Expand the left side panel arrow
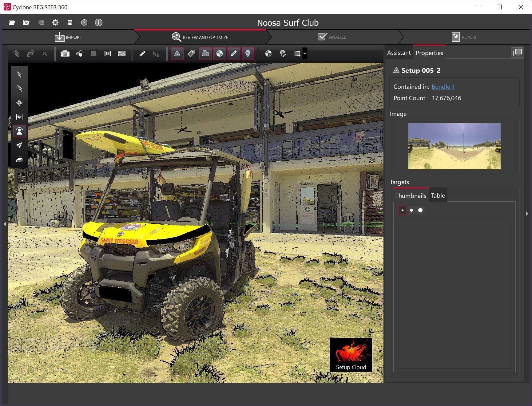This screenshot has height=406, width=532. pyautogui.click(x=5, y=224)
